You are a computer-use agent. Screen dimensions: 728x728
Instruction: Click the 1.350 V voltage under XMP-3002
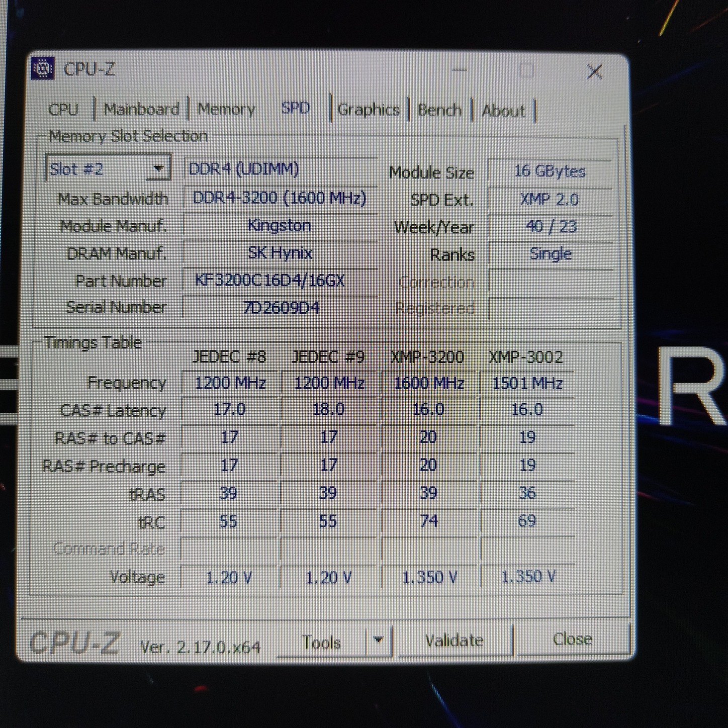coord(528,577)
